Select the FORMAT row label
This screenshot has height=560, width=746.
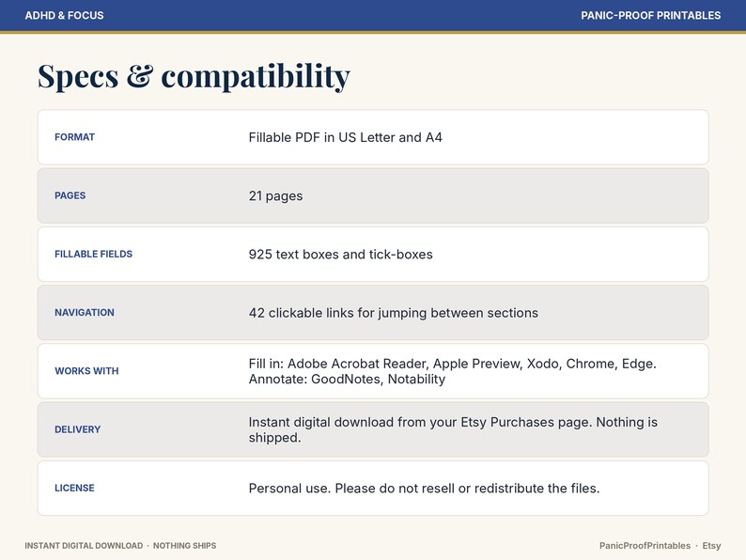click(x=75, y=137)
